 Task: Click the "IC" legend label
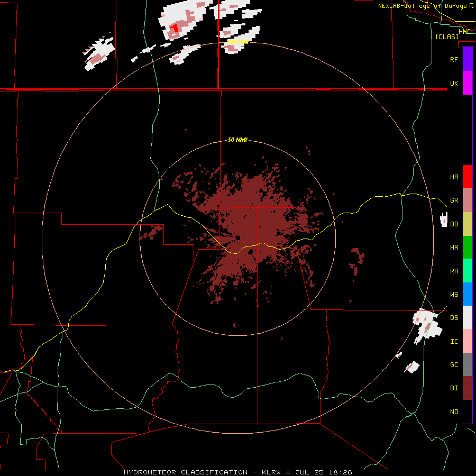point(454,342)
